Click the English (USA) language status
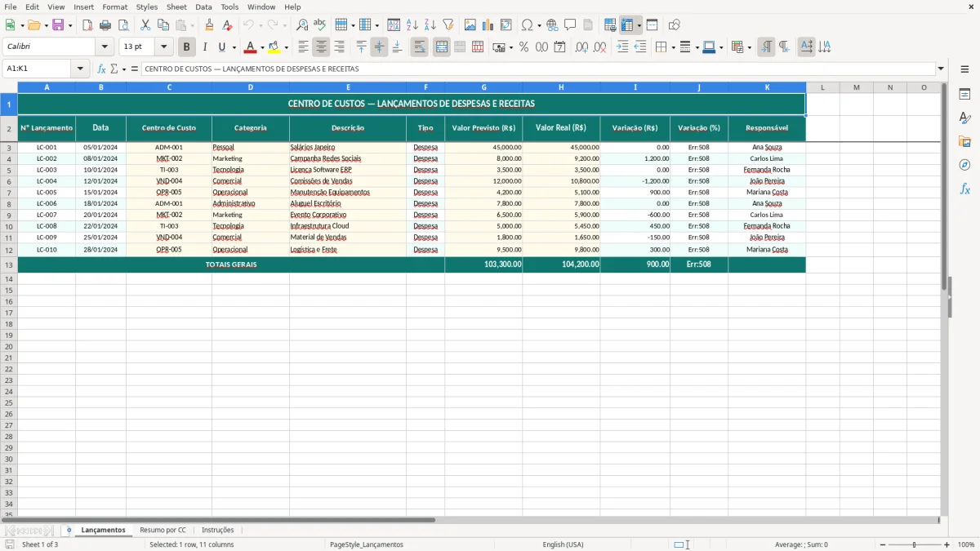 [563, 544]
